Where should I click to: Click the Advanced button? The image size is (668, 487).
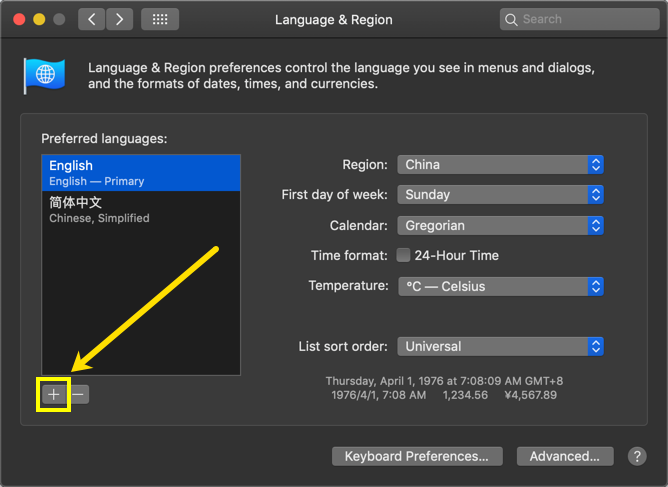point(564,456)
